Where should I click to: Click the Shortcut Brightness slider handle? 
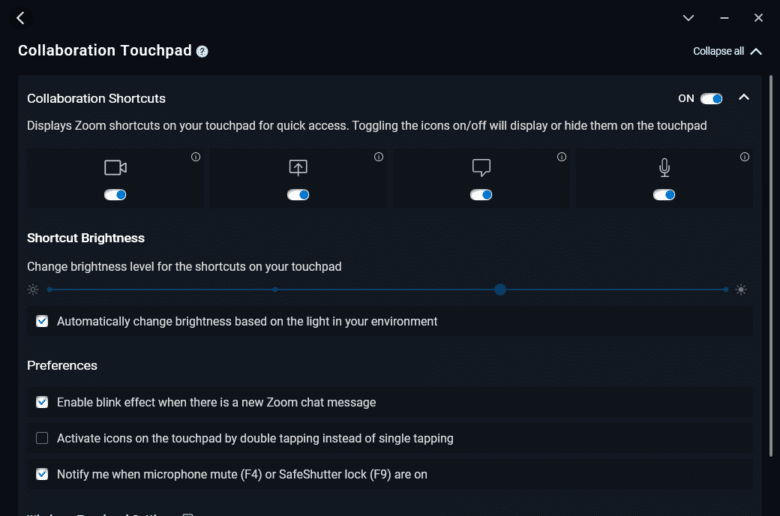500,290
